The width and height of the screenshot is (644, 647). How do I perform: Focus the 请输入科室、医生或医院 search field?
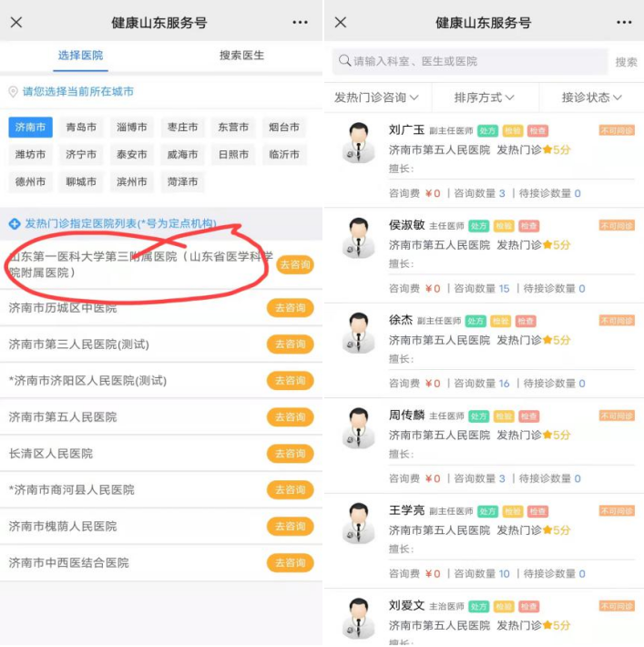[470, 61]
